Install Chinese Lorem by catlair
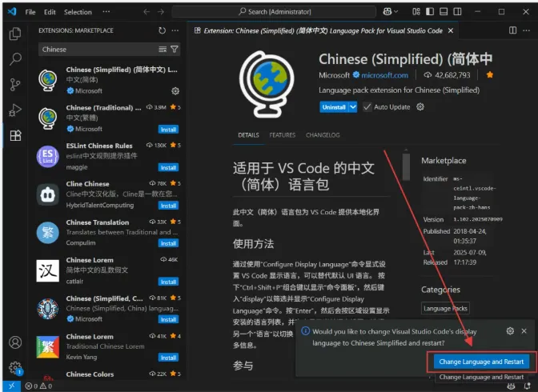Image resolution: width=538 pixels, height=392 pixels. (x=168, y=282)
